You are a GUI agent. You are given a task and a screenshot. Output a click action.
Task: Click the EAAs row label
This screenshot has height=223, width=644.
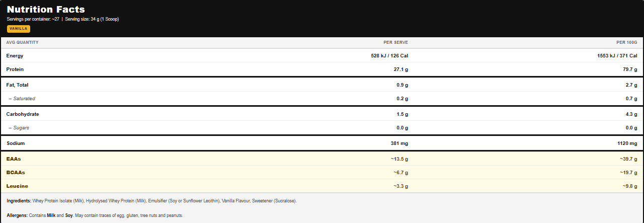point(14,159)
